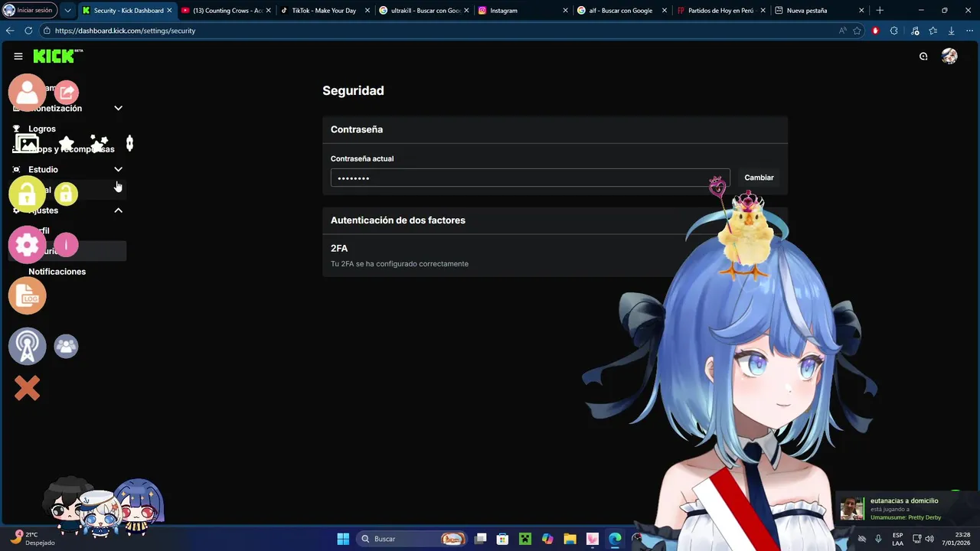Click the Cambiar password button

click(x=759, y=178)
